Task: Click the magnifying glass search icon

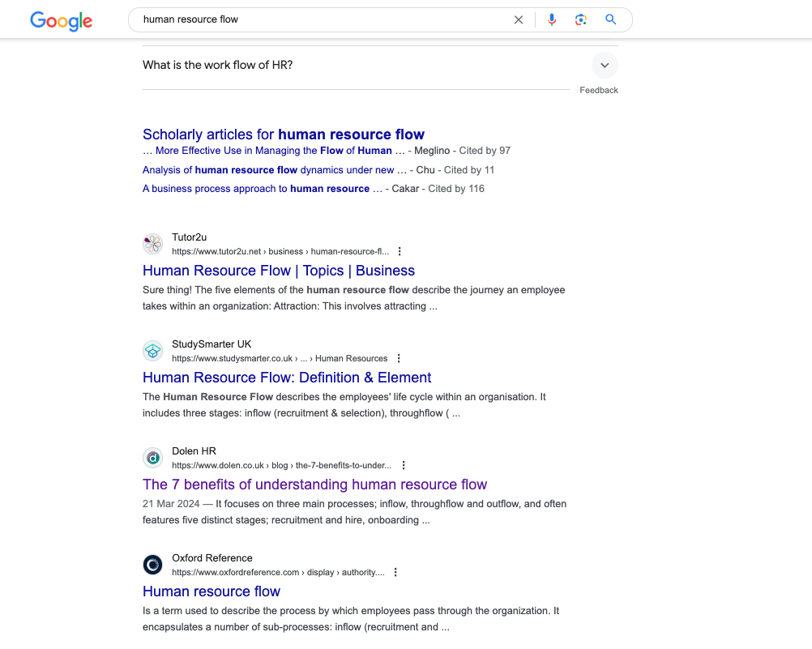Action: coord(610,19)
